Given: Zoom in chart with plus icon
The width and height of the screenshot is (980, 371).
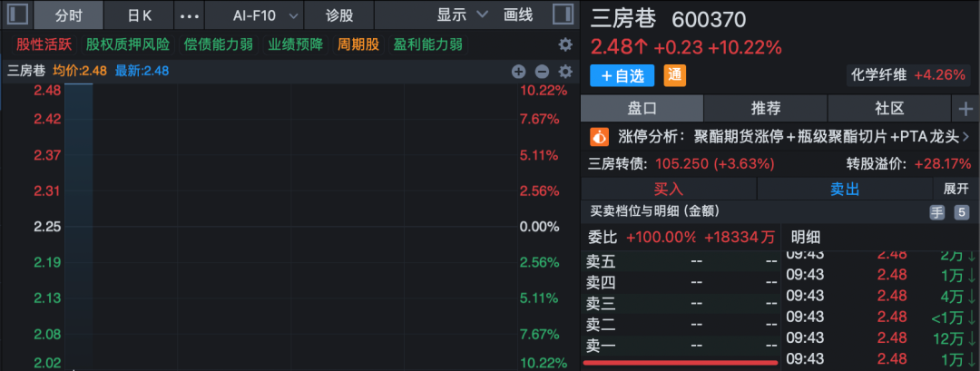Looking at the screenshot, I should pyautogui.click(x=518, y=72).
